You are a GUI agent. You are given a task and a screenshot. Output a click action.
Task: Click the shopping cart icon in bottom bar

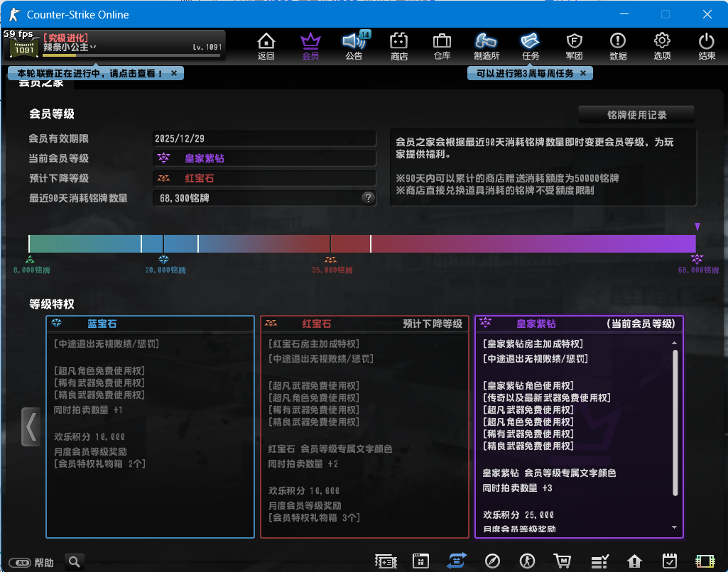pyautogui.click(x=563, y=561)
